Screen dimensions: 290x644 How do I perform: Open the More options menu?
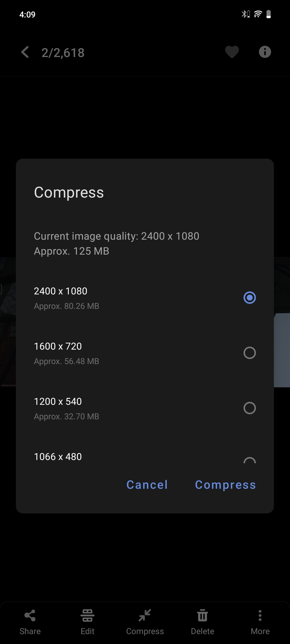click(x=260, y=615)
